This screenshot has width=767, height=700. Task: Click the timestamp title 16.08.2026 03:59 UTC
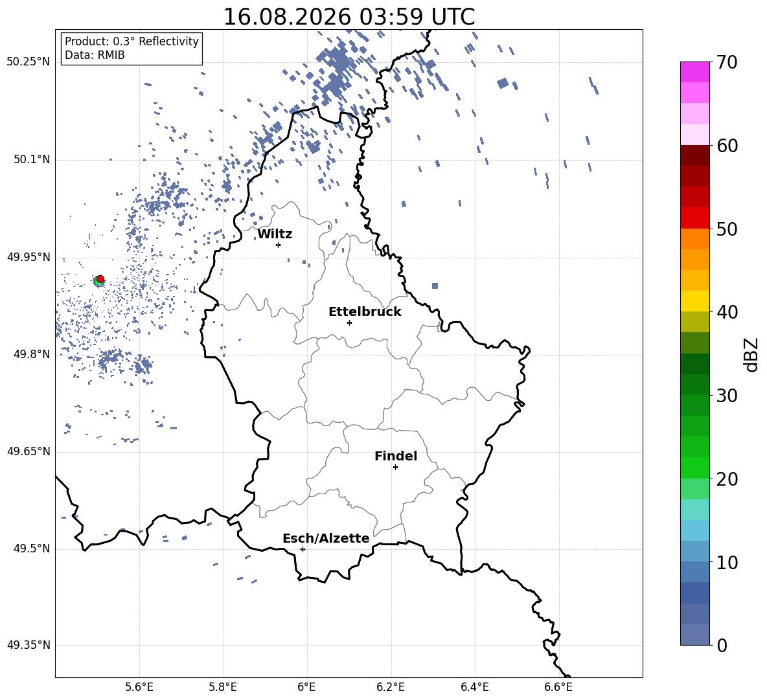point(349,17)
